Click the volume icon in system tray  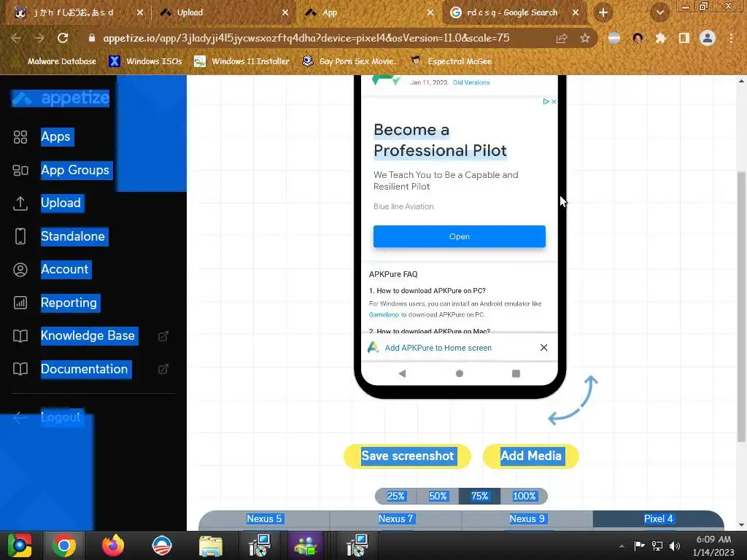pos(675,546)
